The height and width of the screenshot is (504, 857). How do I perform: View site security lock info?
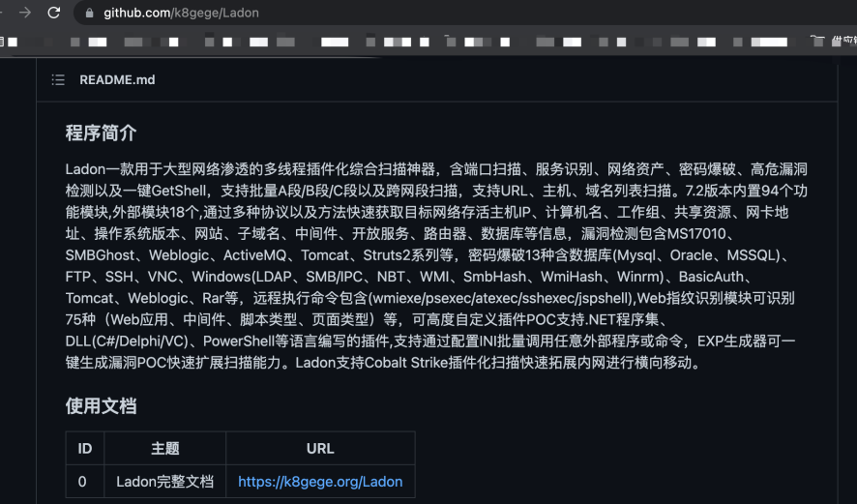[x=90, y=13]
